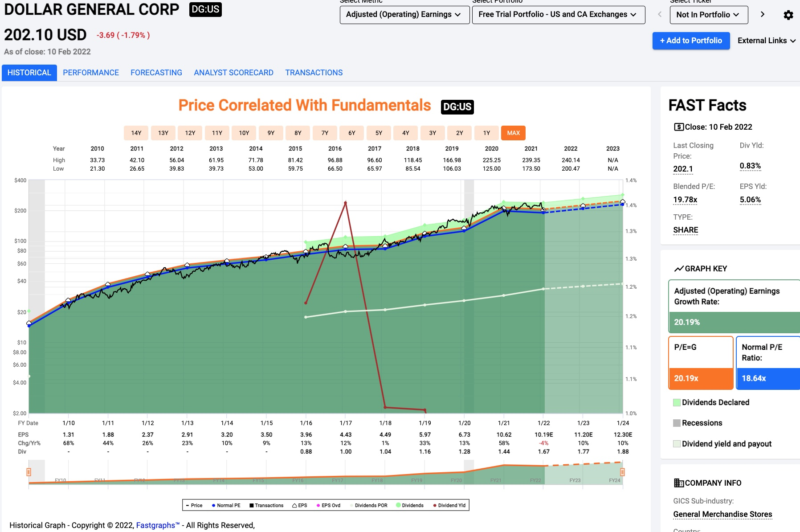Click the Blended P/E value 19.78x

(x=685, y=200)
